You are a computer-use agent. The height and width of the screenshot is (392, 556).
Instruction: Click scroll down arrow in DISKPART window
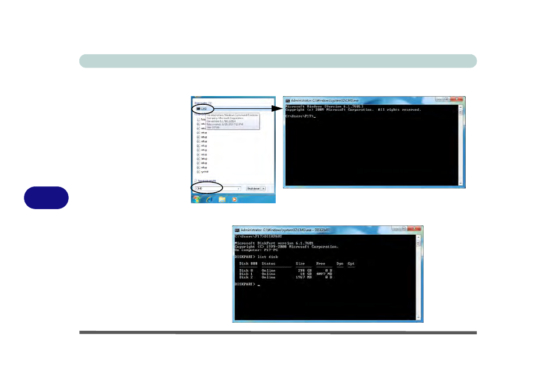click(418, 317)
